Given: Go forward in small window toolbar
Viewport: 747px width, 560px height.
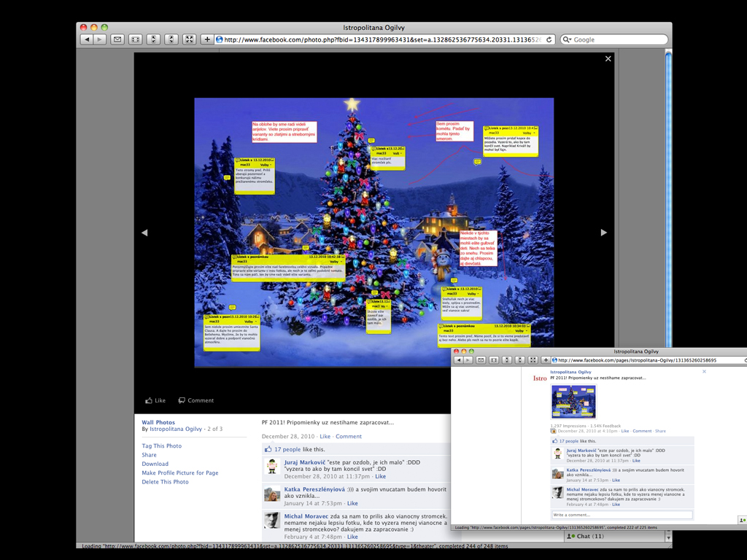Looking at the screenshot, I should click(468, 360).
